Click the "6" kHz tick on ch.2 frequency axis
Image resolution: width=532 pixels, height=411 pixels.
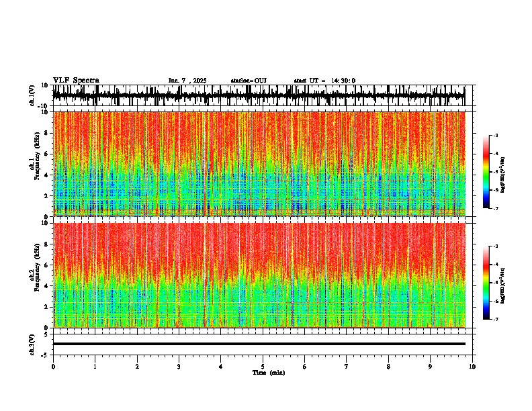tap(47, 265)
